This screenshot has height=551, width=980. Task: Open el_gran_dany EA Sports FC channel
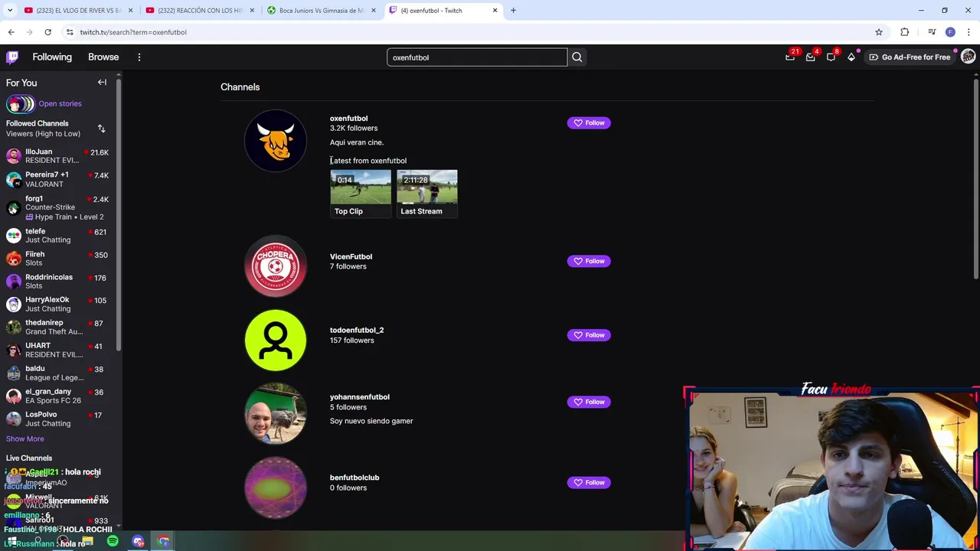(58, 396)
